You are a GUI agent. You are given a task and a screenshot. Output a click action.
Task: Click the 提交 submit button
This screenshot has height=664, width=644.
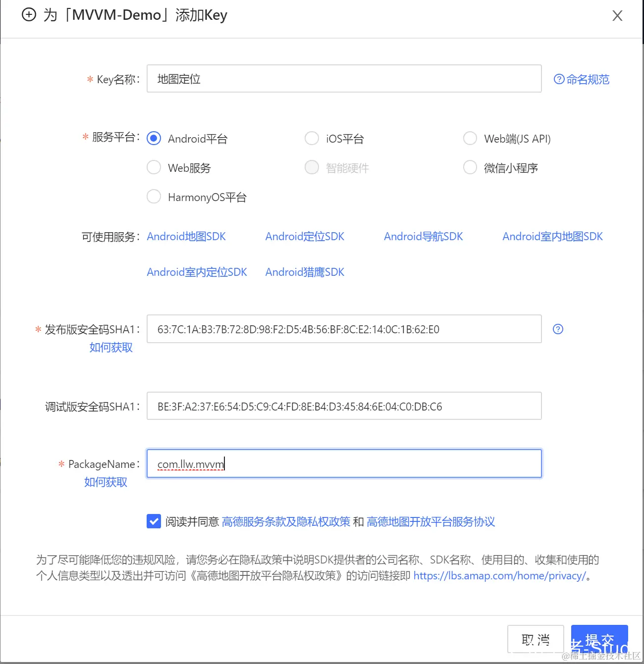click(x=599, y=639)
